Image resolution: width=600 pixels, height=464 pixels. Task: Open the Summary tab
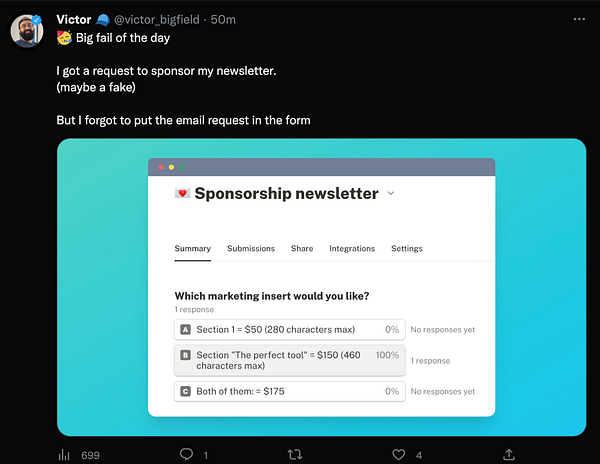pos(192,249)
